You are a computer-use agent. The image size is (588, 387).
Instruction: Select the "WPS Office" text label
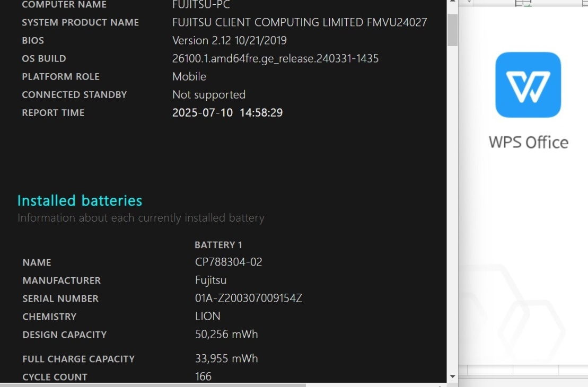click(x=529, y=143)
